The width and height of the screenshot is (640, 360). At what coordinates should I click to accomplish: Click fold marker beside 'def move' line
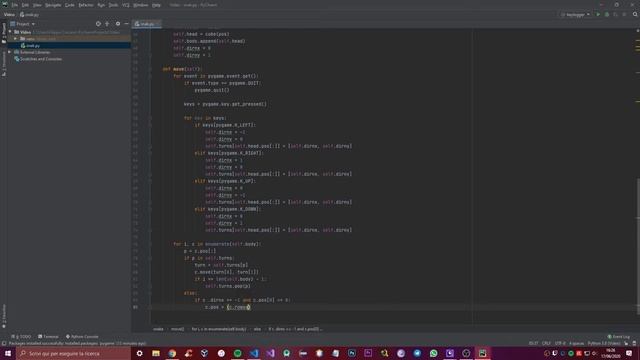(x=150, y=69)
